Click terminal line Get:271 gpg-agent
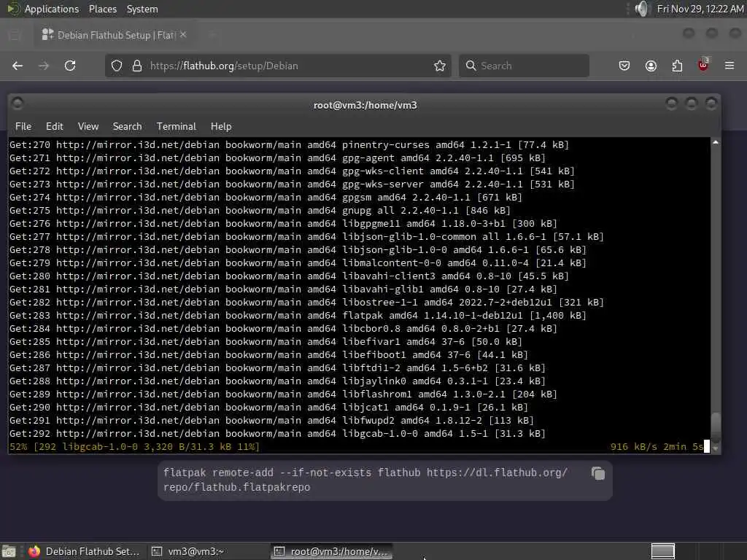The width and height of the screenshot is (747, 560). tap(277, 158)
